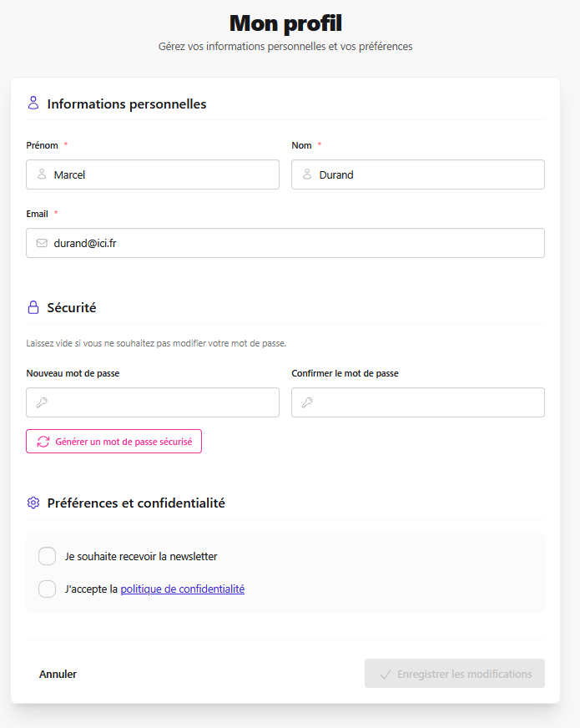Click the key icon in Confirmer le mot de passe

click(307, 402)
